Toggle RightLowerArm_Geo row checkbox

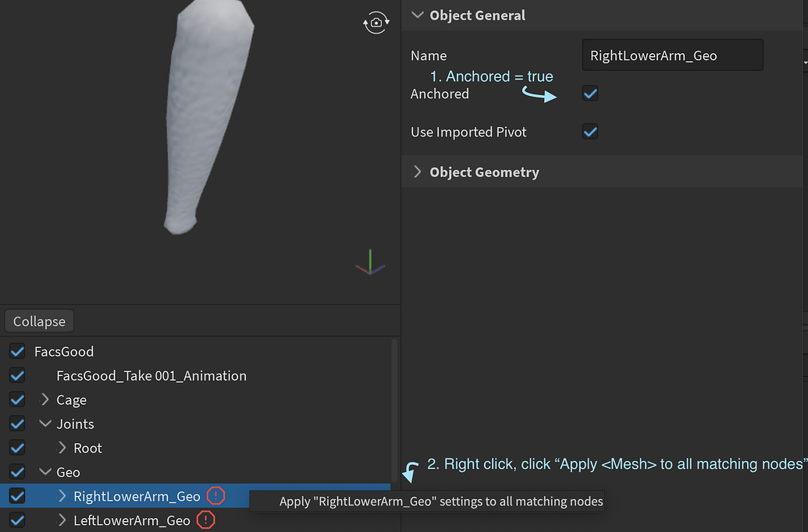pyautogui.click(x=17, y=496)
